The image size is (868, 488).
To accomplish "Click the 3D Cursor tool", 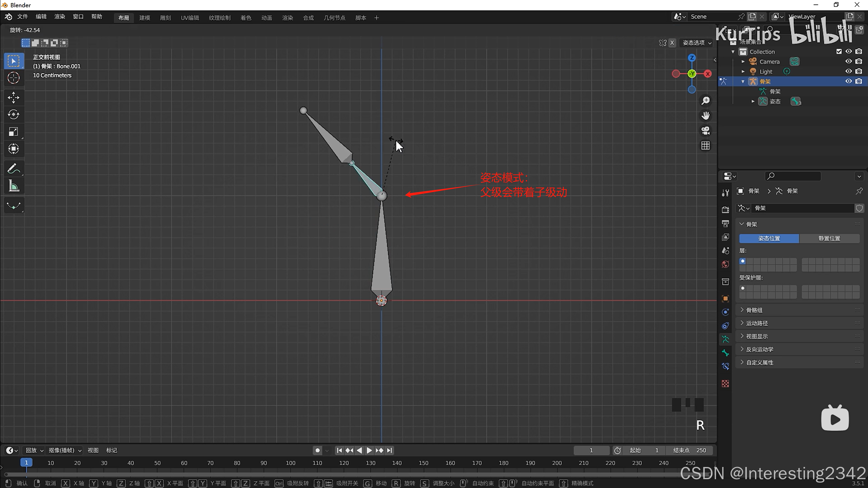I will [14, 78].
